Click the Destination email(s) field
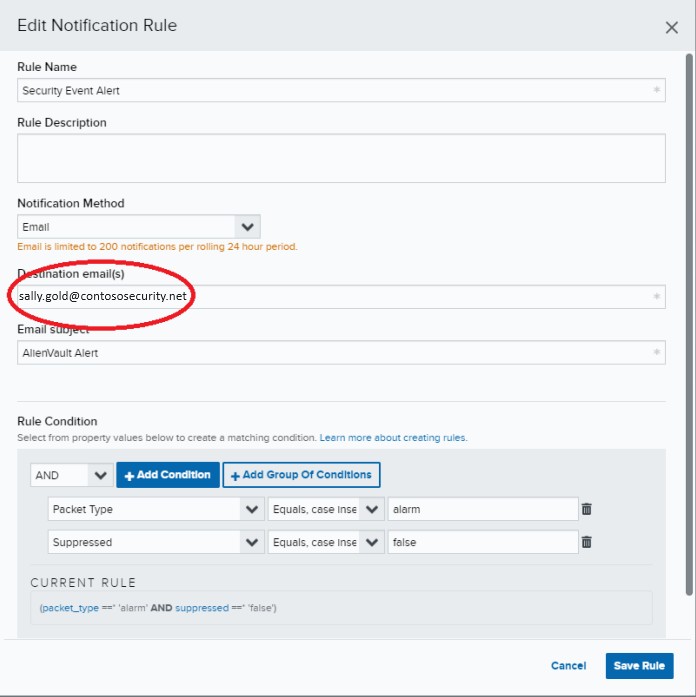Viewport: 696px width, 697px height. click(341, 296)
